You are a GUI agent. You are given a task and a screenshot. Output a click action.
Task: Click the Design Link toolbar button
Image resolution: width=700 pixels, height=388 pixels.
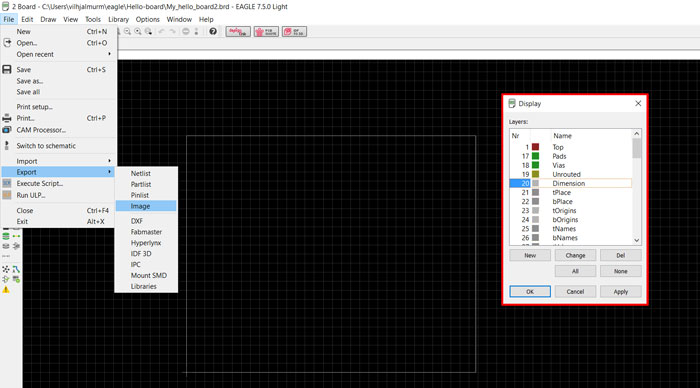point(238,32)
